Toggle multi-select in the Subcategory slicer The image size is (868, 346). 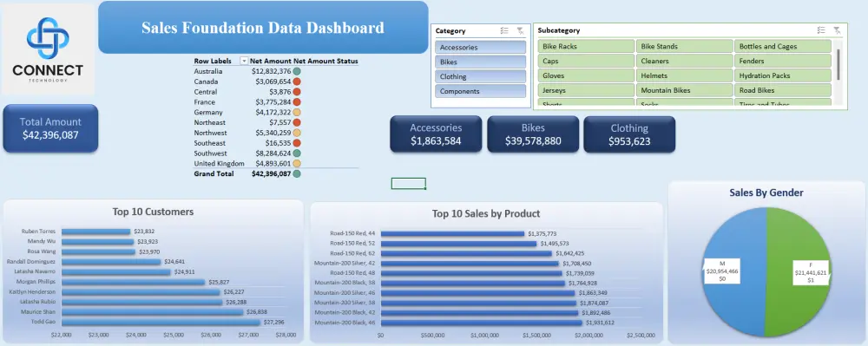821,30
